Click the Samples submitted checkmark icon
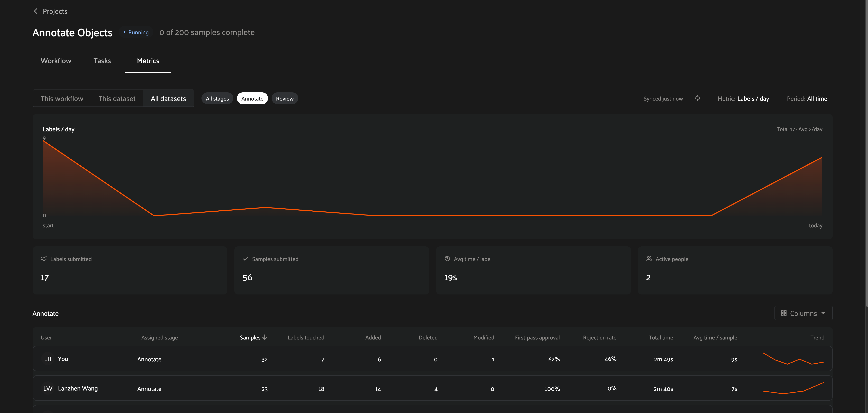The width and height of the screenshot is (868, 413). point(245,259)
